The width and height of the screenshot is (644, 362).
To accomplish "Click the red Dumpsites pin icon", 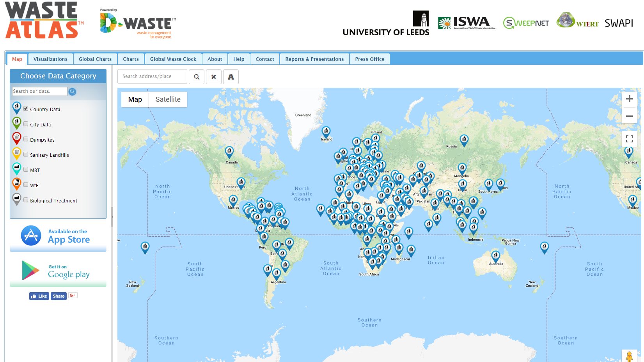I will pos(17,138).
